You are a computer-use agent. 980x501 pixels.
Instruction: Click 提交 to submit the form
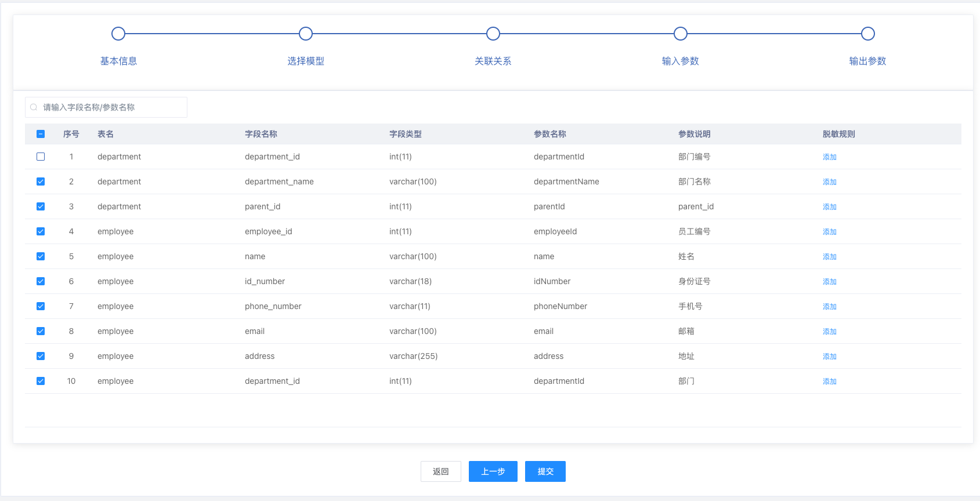[x=545, y=471]
